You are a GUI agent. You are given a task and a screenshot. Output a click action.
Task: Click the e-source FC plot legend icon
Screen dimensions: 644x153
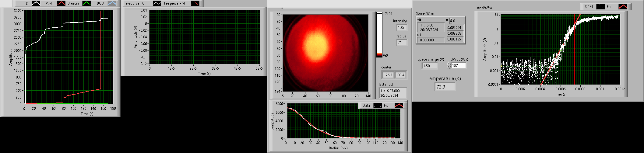tap(157, 3)
